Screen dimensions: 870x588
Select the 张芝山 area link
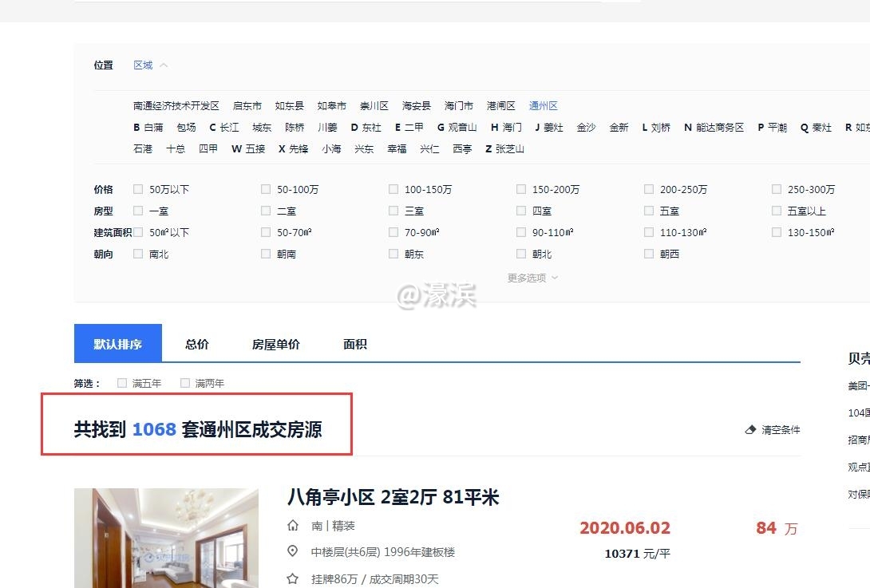point(510,148)
